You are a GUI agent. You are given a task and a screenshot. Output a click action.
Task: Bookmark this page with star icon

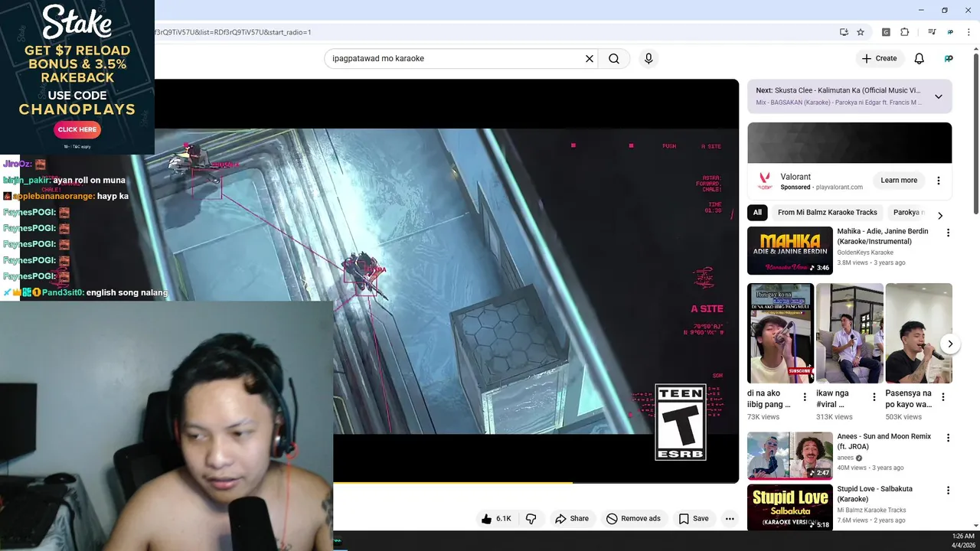861,32
